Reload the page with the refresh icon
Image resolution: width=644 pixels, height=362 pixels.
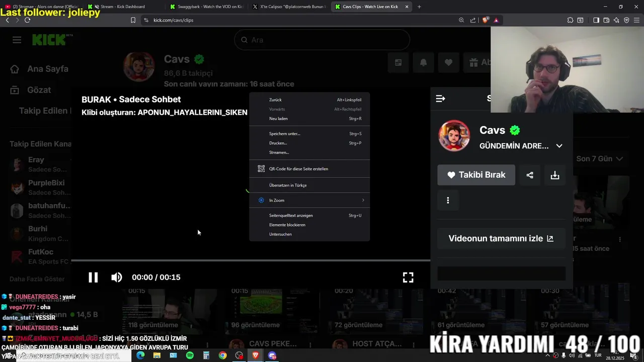(27, 20)
